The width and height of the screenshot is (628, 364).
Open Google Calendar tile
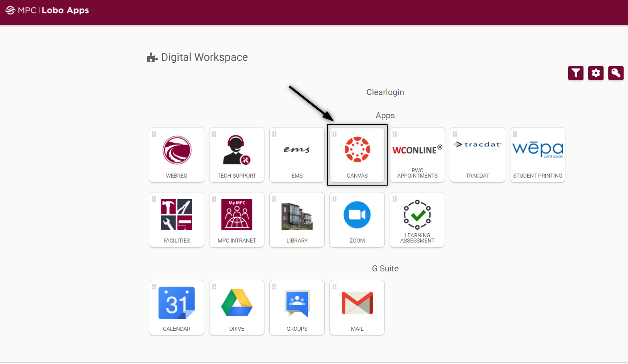click(x=177, y=307)
